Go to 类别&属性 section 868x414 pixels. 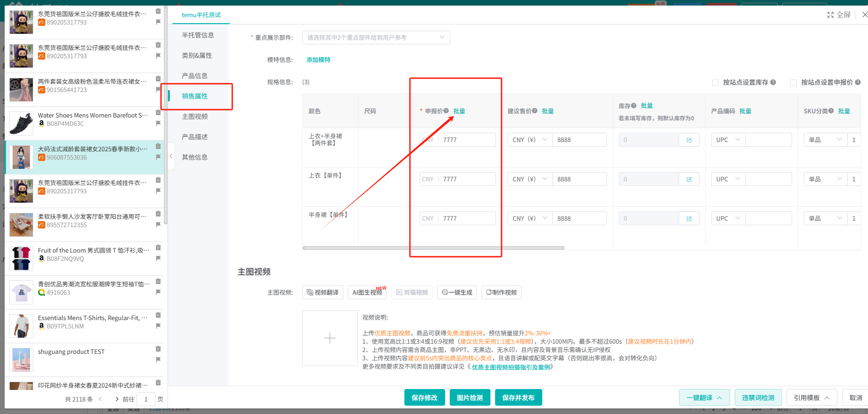197,56
